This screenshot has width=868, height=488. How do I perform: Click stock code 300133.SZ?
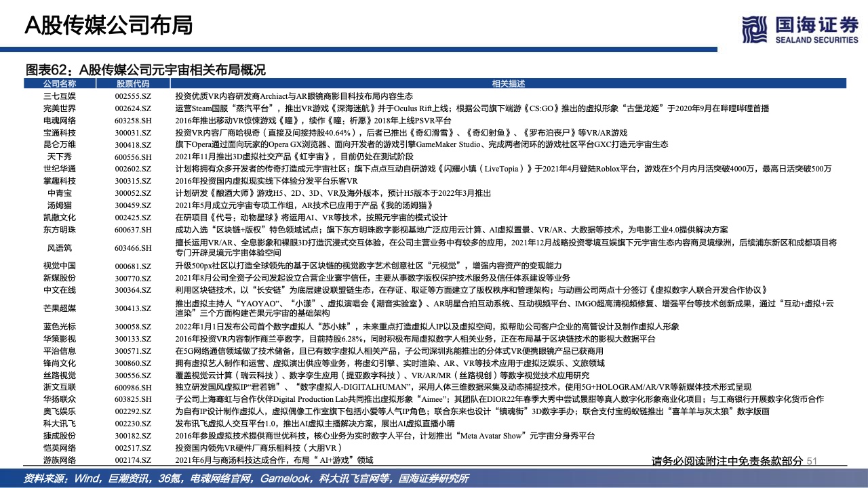pyautogui.click(x=133, y=339)
